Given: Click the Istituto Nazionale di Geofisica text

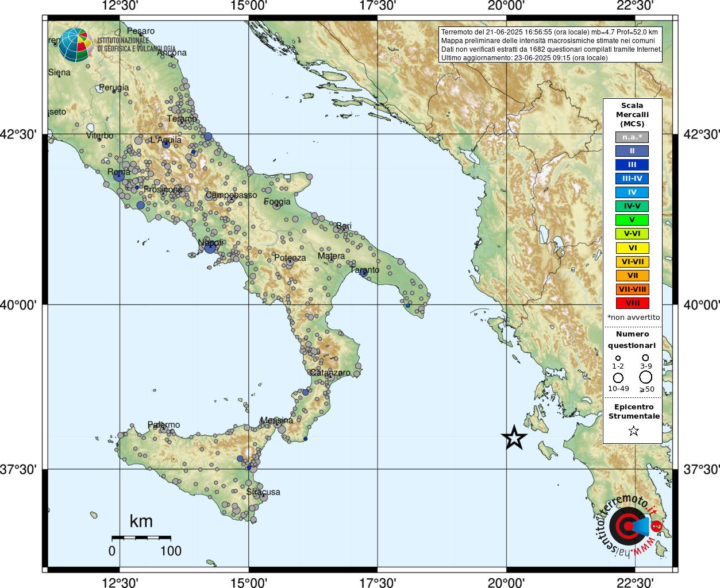Looking at the screenshot, I should click(x=136, y=45).
